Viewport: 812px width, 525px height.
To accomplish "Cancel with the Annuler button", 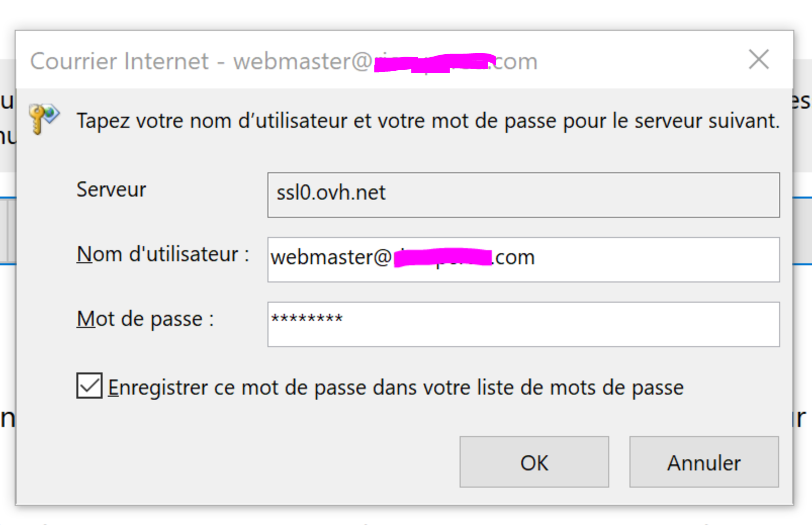I will pyautogui.click(x=704, y=462).
